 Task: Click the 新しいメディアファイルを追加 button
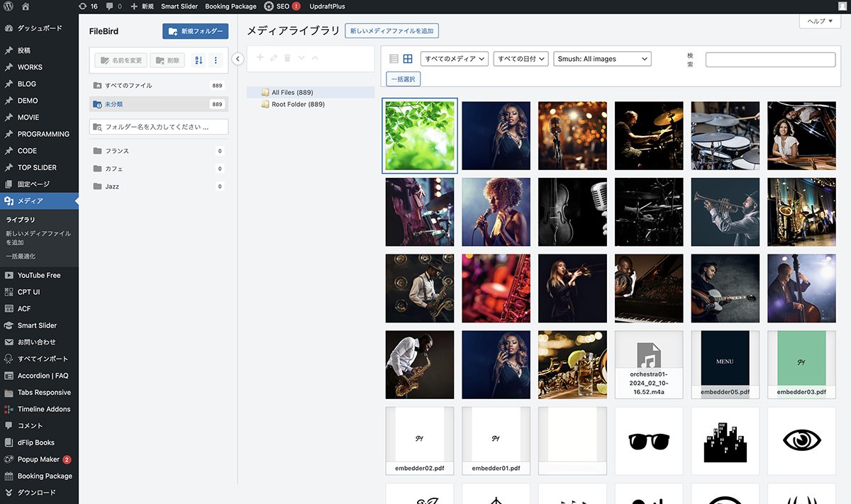click(x=391, y=31)
